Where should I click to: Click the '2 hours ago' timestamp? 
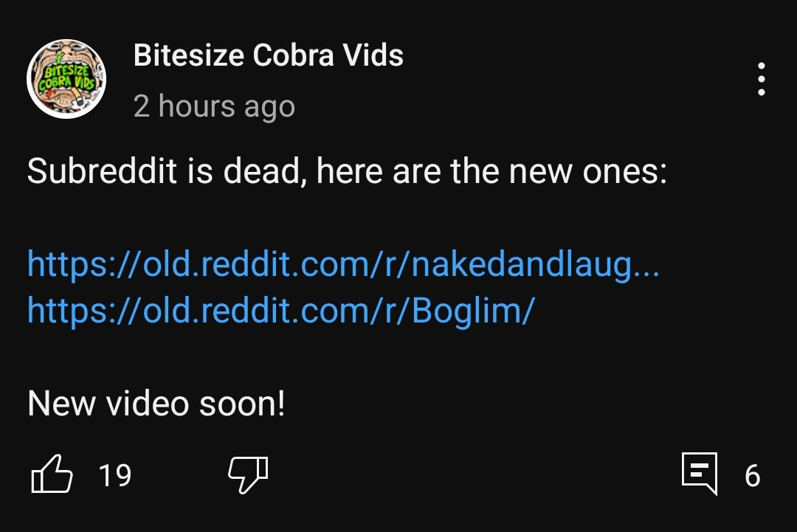click(214, 107)
